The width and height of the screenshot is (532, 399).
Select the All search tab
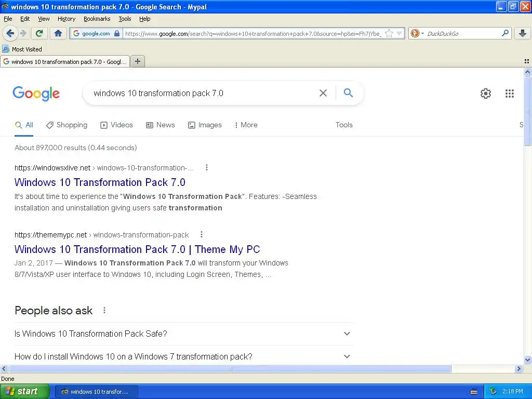[x=24, y=125]
